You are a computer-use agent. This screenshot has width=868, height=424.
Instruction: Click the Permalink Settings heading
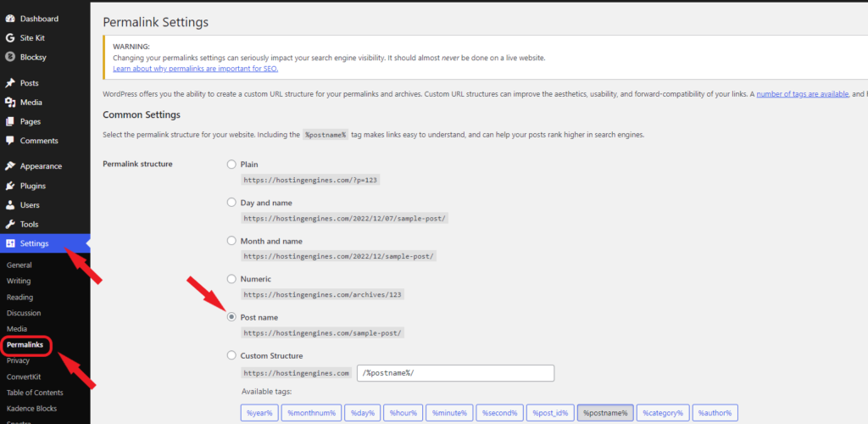[156, 22]
